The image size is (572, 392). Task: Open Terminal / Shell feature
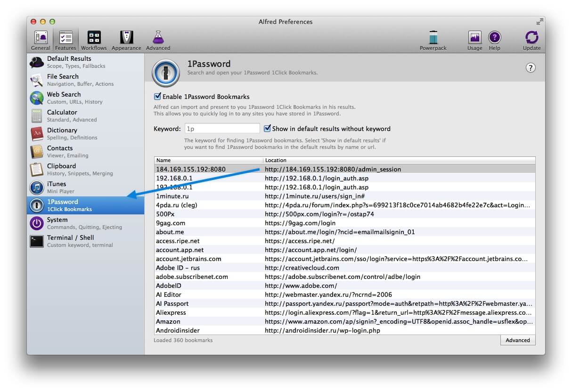point(85,241)
